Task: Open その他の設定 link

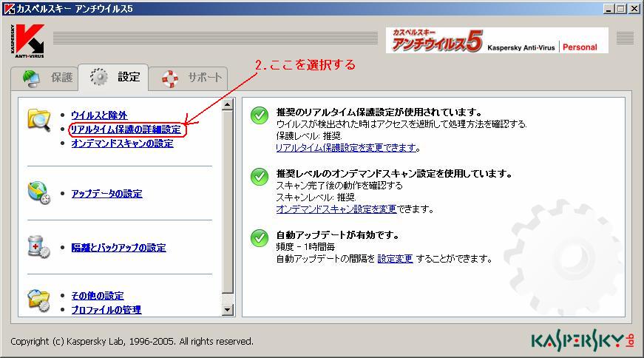Action: click(98, 296)
